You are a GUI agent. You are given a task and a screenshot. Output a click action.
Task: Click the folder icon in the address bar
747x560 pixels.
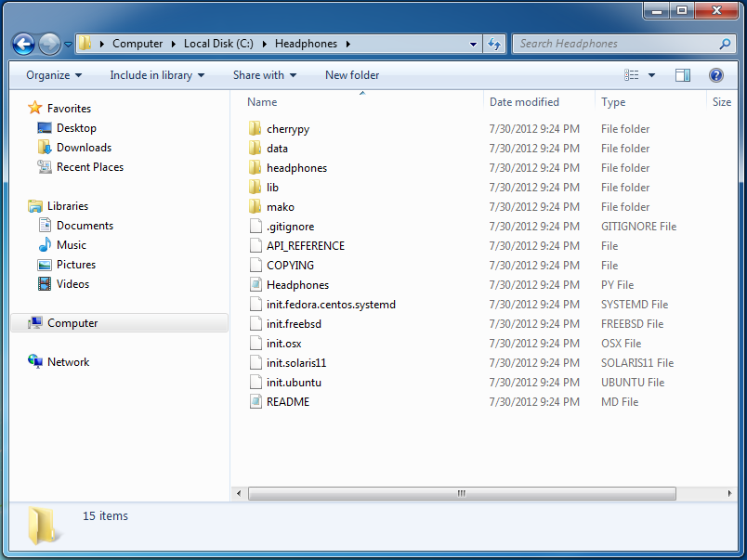85,44
